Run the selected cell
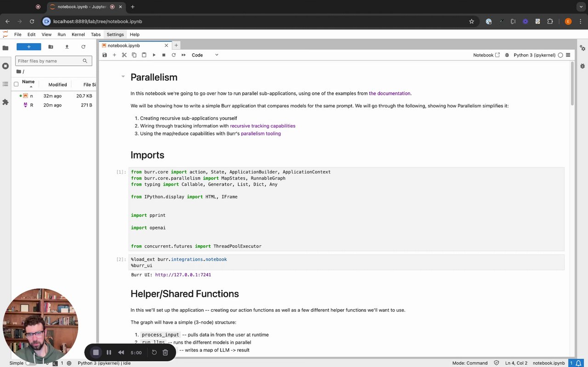This screenshot has height=367, width=588. coord(154,55)
